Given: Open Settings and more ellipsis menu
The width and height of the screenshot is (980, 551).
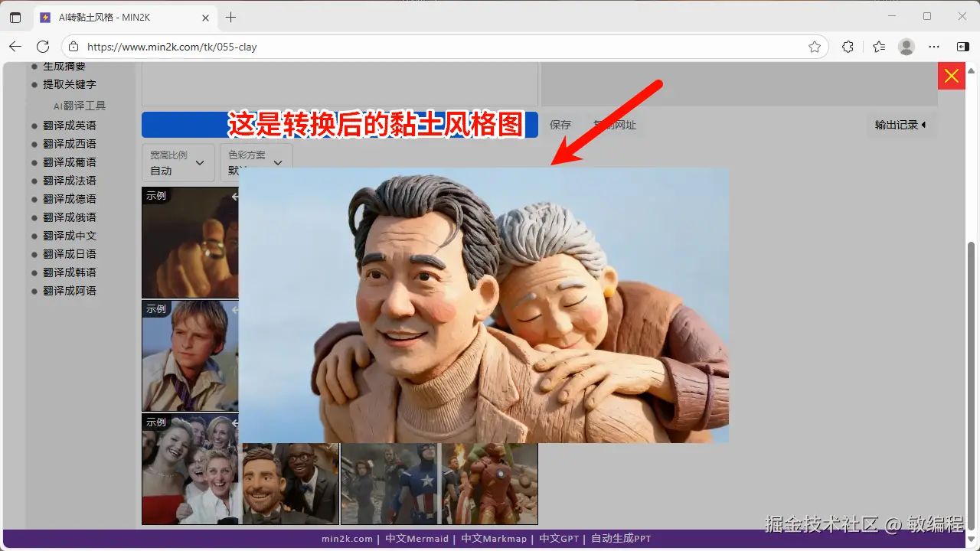Looking at the screenshot, I should click(934, 47).
